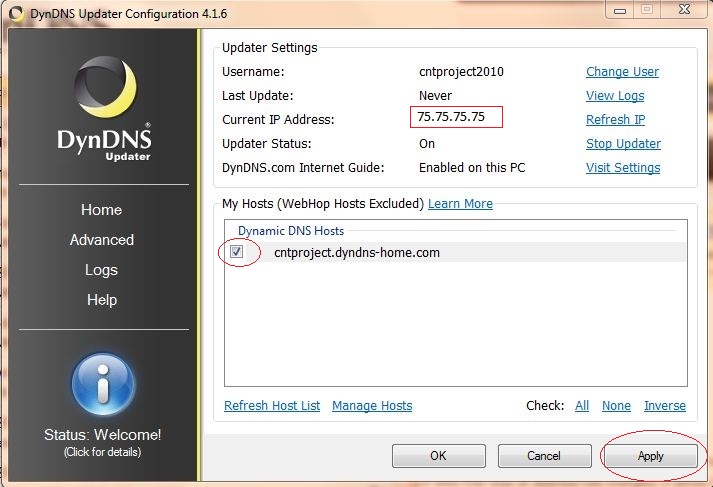The height and width of the screenshot is (487, 713).
Task: Click the Enabled on this PC value
Action: click(472, 167)
